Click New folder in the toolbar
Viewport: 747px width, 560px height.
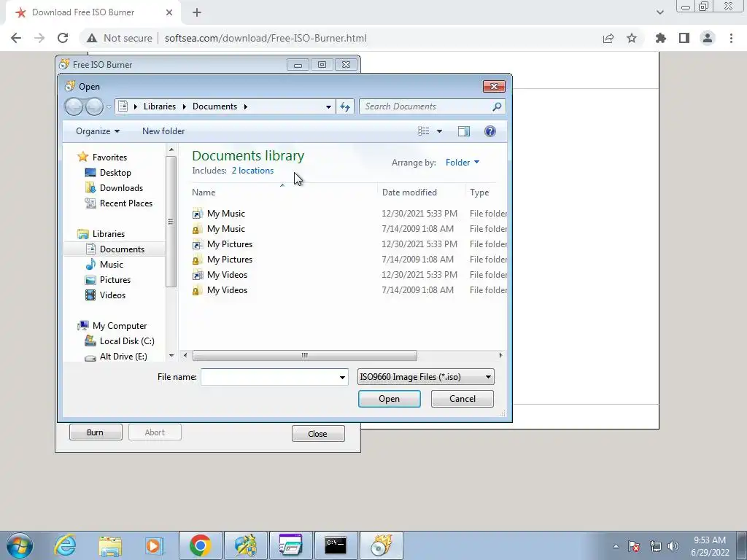pyautogui.click(x=163, y=131)
